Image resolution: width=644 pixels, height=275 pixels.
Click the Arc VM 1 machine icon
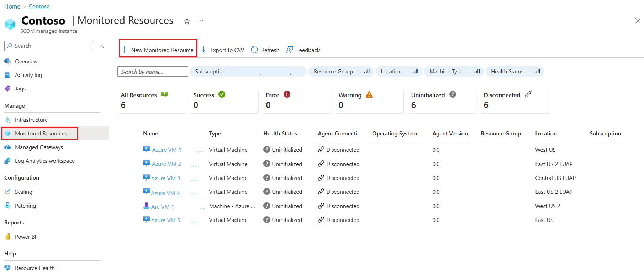(x=146, y=206)
